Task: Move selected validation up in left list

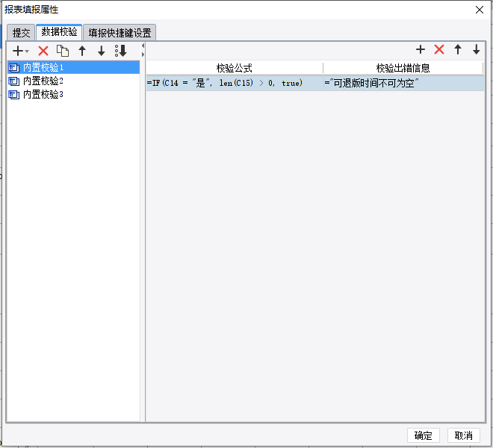Action: 82,51
